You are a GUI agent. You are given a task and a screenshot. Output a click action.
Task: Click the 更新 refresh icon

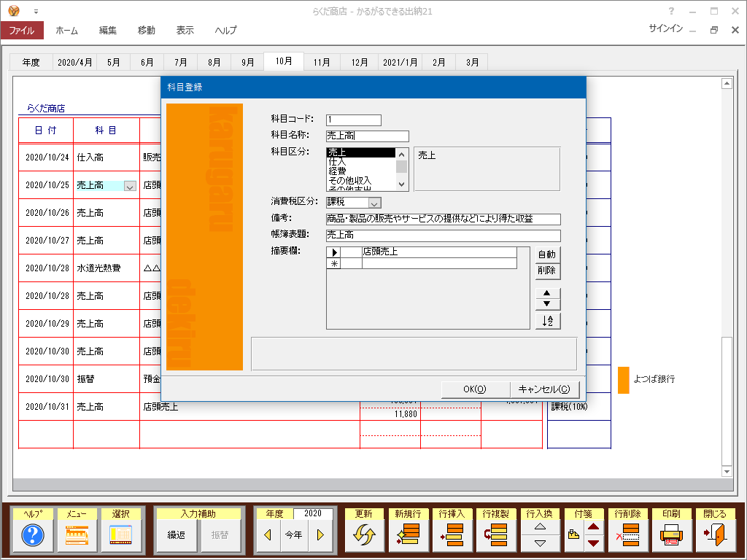click(x=364, y=534)
